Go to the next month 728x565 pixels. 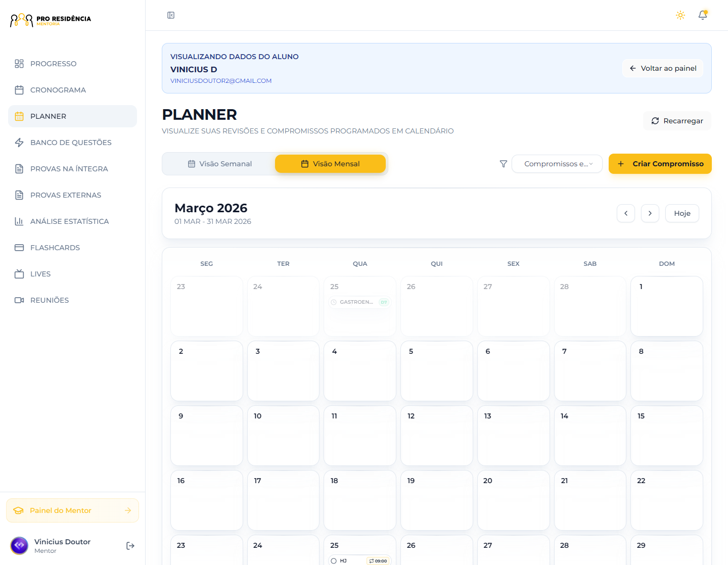pos(650,213)
